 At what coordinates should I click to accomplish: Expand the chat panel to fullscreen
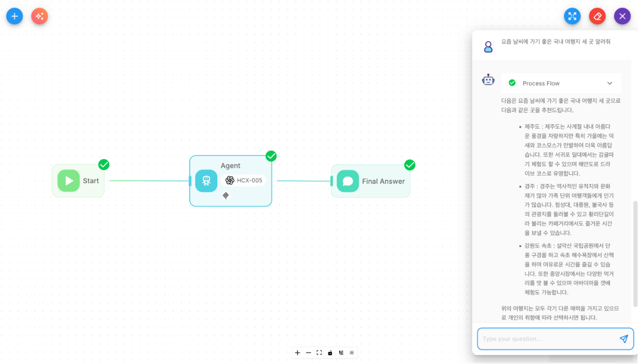point(572,16)
